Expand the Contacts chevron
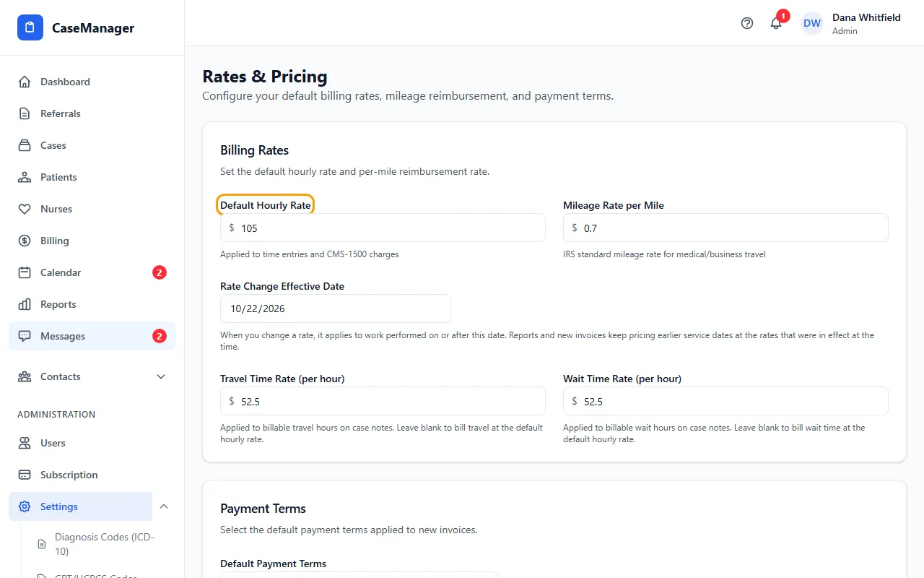924x578 pixels. click(161, 376)
